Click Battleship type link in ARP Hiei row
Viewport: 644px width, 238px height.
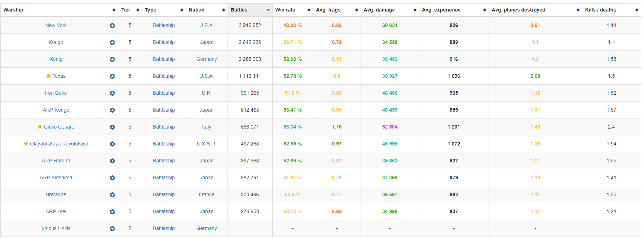point(164,211)
